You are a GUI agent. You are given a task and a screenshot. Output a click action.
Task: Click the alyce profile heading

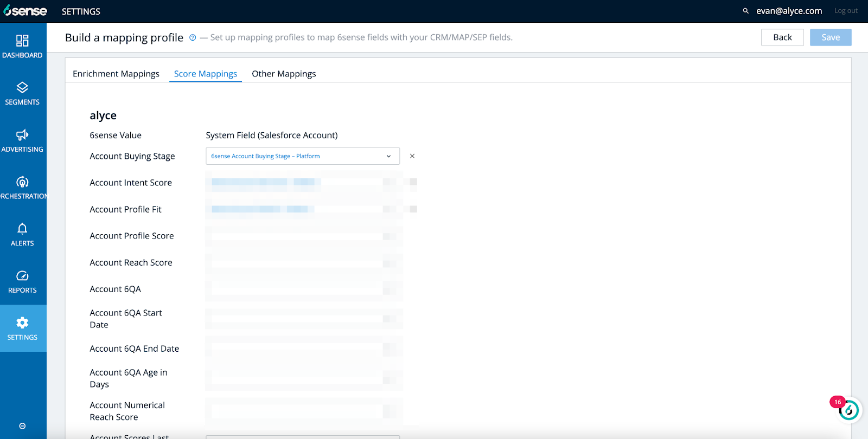click(103, 115)
